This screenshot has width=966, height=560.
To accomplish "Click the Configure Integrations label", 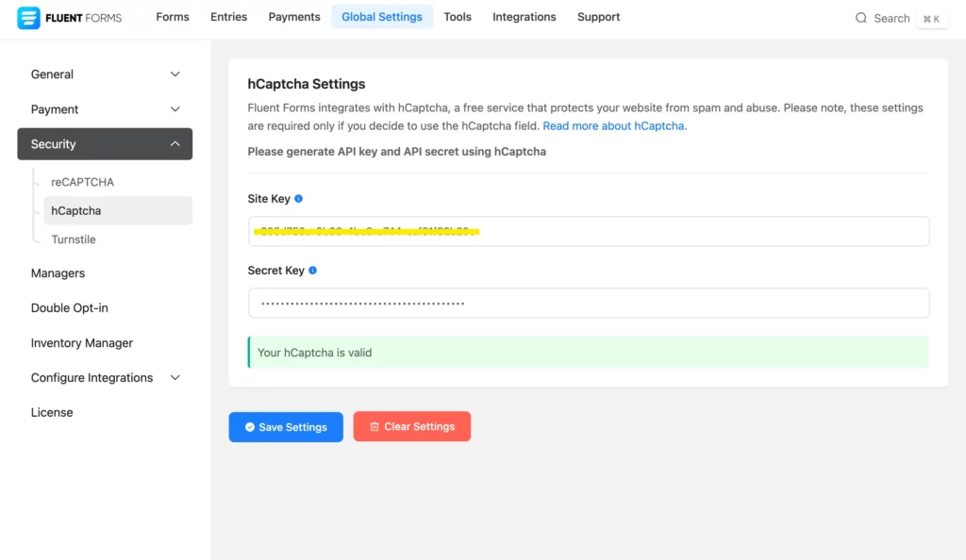I will [x=92, y=378].
